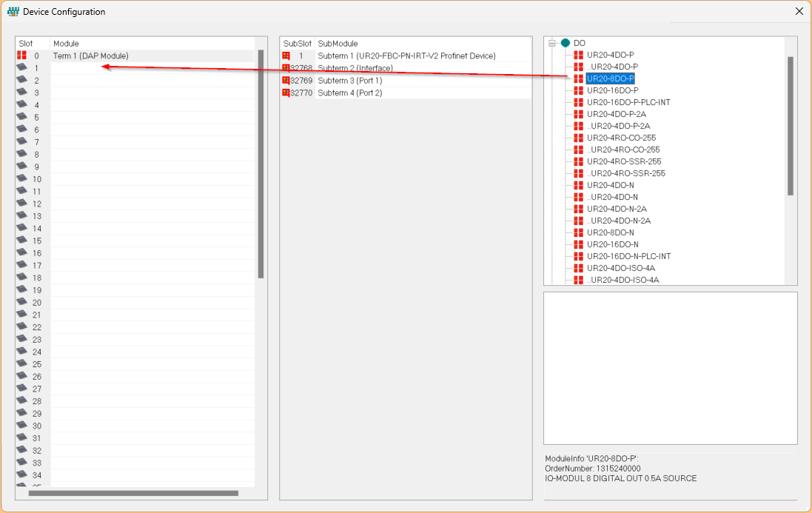
Task: Select UR20-4DO-N-2A module entry
Action: [x=617, y=209]
